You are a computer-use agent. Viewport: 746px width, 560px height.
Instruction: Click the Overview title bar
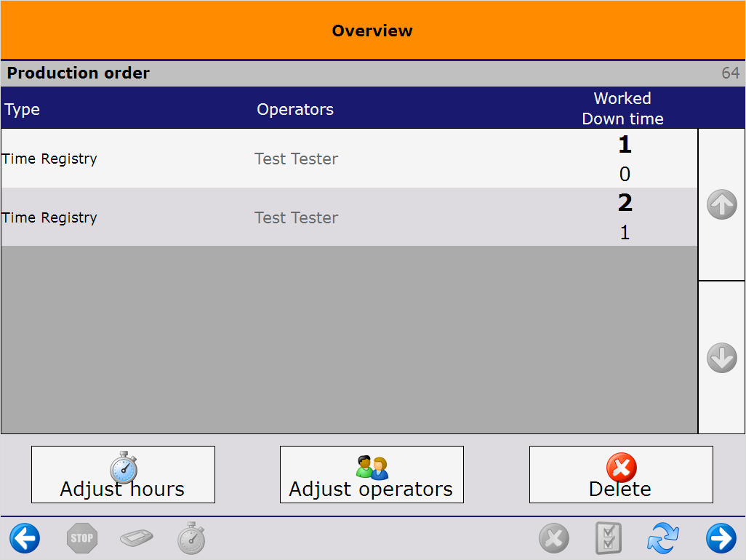pyautogui.click(x=372, y=31)
